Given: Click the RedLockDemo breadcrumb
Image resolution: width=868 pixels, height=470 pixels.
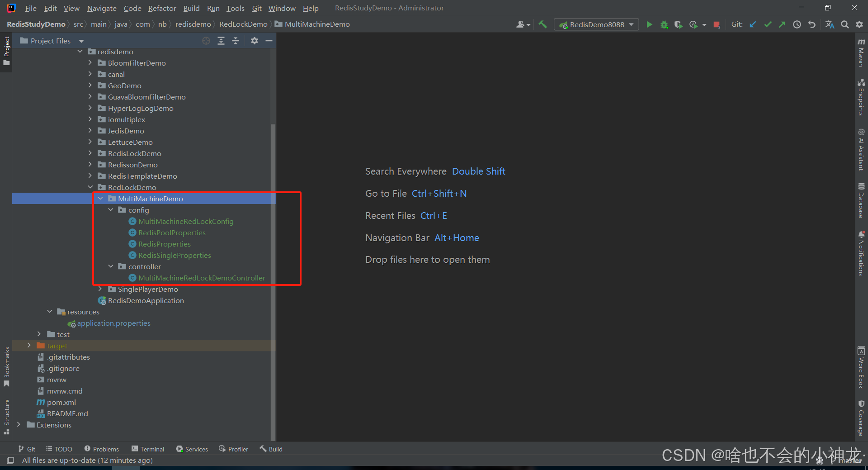Looking at the screenshot, I should click(243, 24).
